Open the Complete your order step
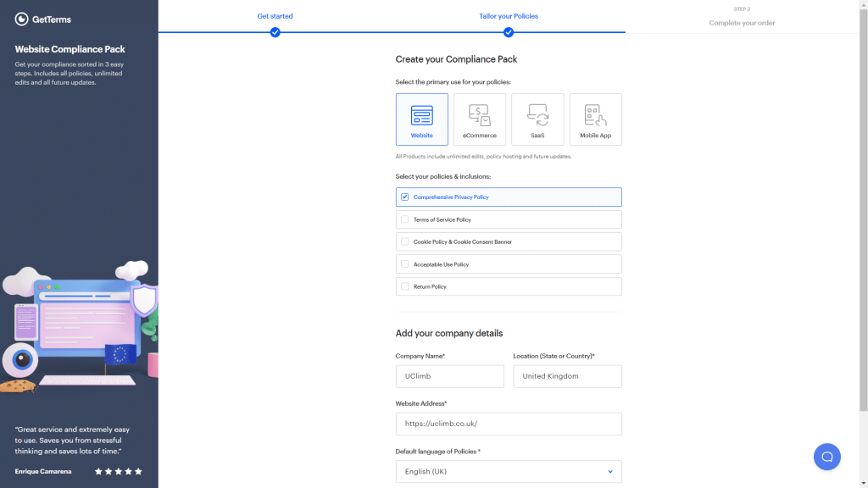868x488 pixels. pyautogui.click(x=742, y=23)
